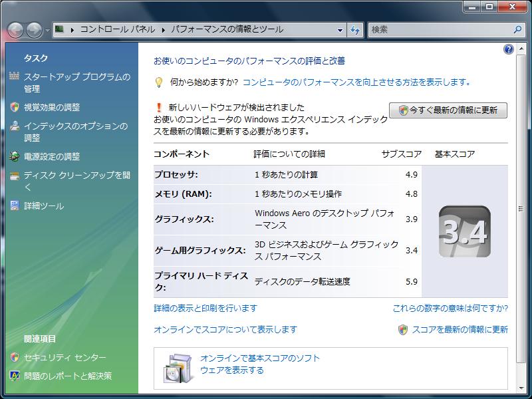Focus the 検索 search input field
The width and height of the screenshot is (532, 399).
click(x=439, y=30)
